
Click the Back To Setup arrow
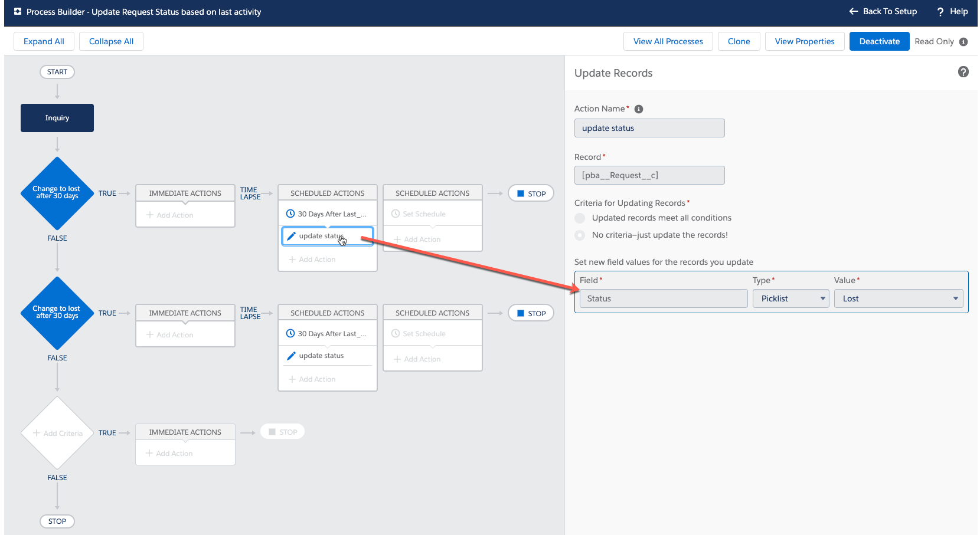854,11
